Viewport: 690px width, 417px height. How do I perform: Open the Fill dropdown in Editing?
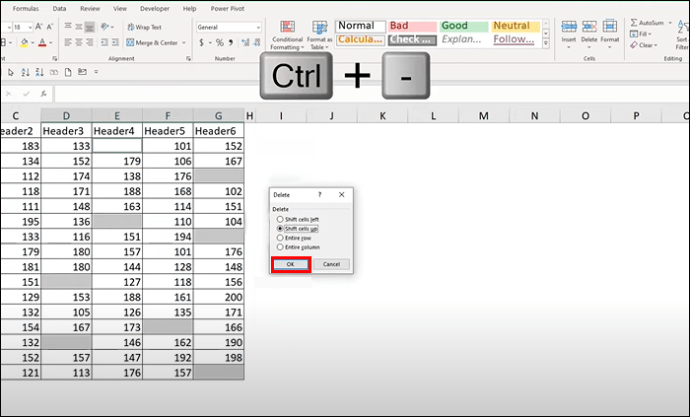coord(641,34)
